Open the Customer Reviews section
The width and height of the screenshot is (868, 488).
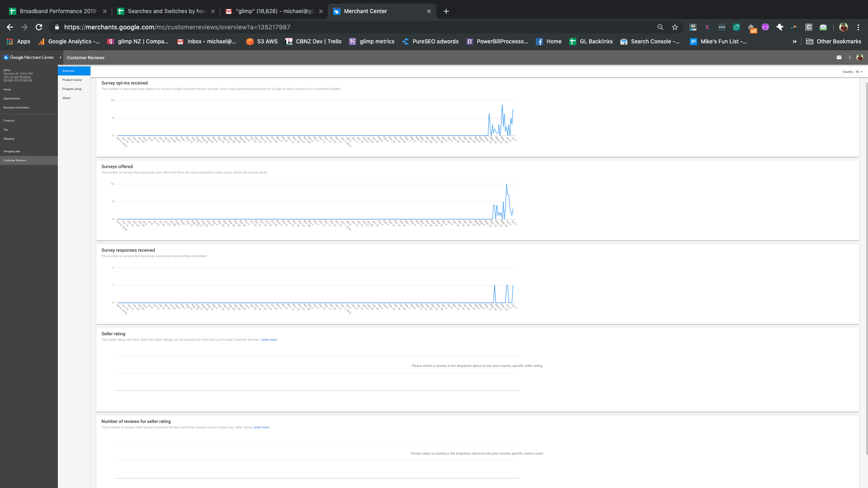(14, 160)
